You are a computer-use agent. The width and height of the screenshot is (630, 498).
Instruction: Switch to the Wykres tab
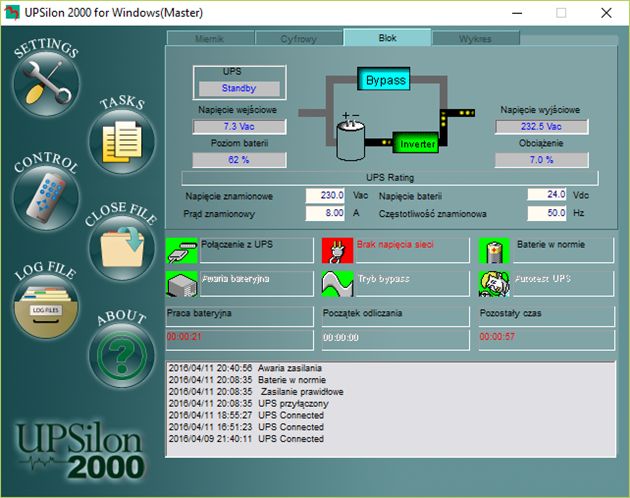coord(476,39)
